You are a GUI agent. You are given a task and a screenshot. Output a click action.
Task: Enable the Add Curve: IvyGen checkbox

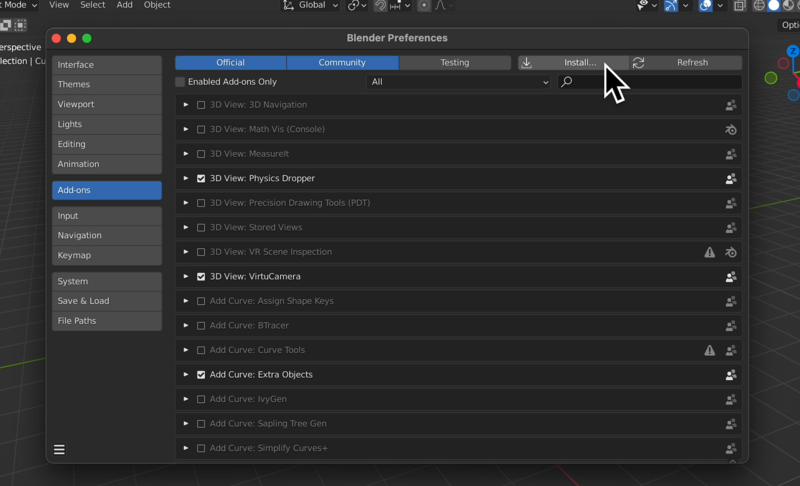(x=201, y=399)
